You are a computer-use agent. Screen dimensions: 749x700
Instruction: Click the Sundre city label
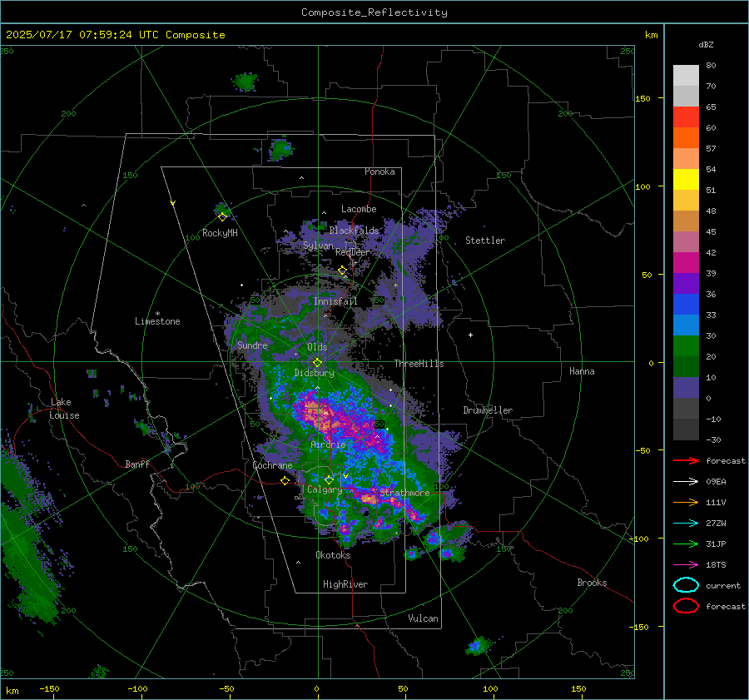click(252, 345)
